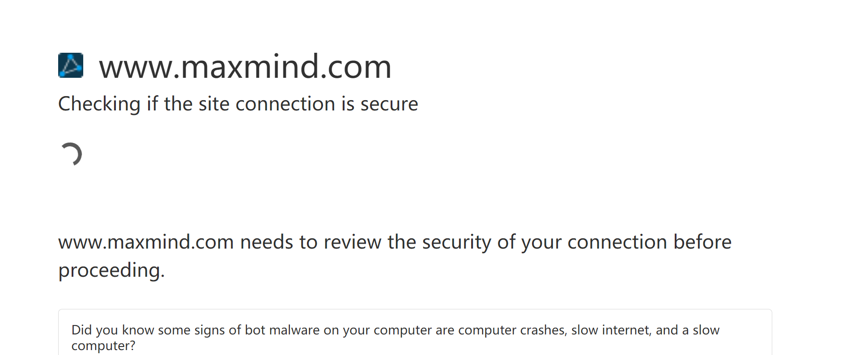Click the words 'and a slow' in the tip
868x355 pixels.
tap(688, 330)
